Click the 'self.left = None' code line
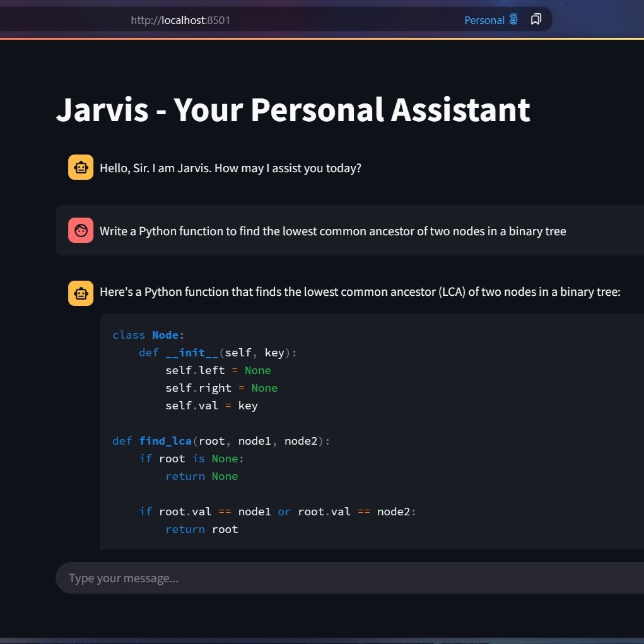This screenshot has width=644, height=644. pos(218,370)
